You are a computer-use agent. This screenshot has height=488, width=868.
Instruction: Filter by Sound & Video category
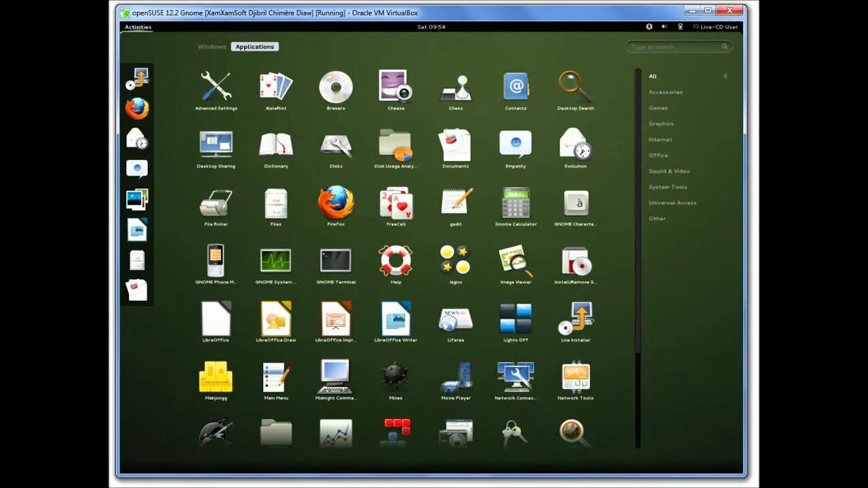[669, 171]
